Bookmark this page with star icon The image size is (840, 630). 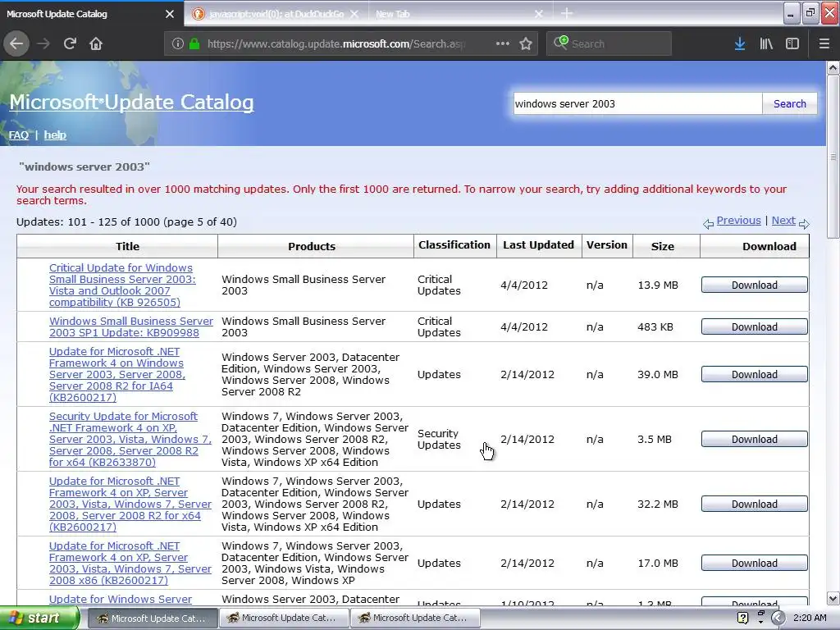click(x=526, y=43)
